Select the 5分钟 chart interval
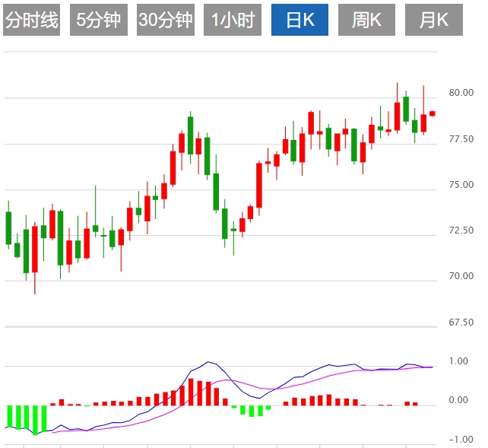 pyautogui.click(x=99, y=21)
